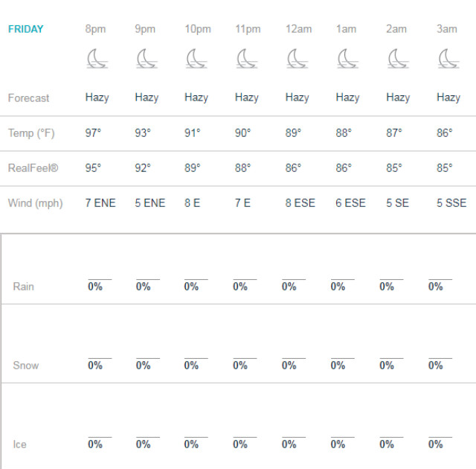Select the 8pm hour column header

pyautogui.click(x=95, y=29)
